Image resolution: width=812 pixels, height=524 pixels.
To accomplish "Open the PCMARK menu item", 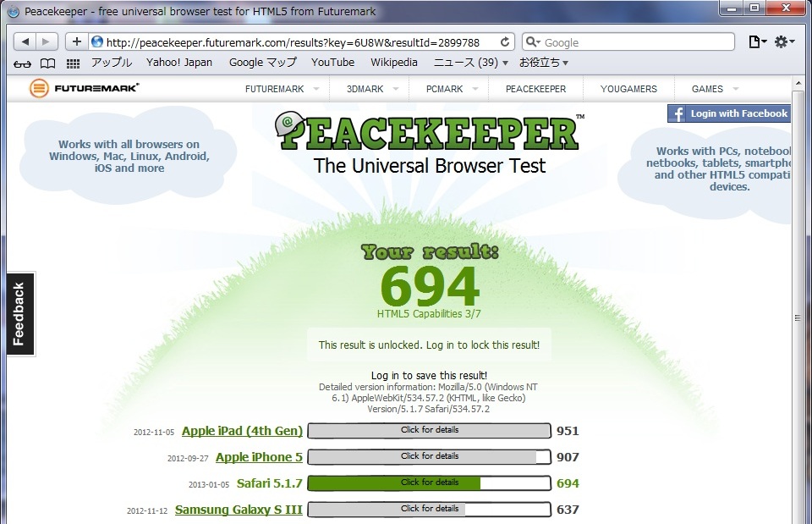I will pyautogui.click(x=444, y=89).
